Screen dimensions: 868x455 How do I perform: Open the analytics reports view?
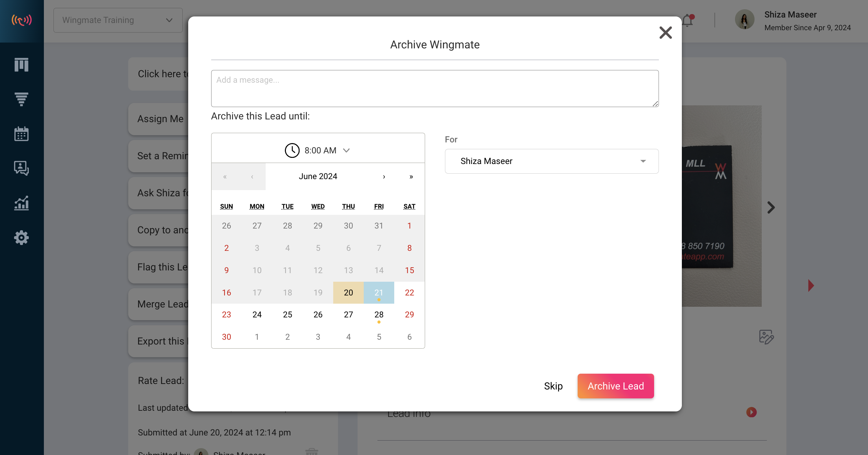point(22,203)
